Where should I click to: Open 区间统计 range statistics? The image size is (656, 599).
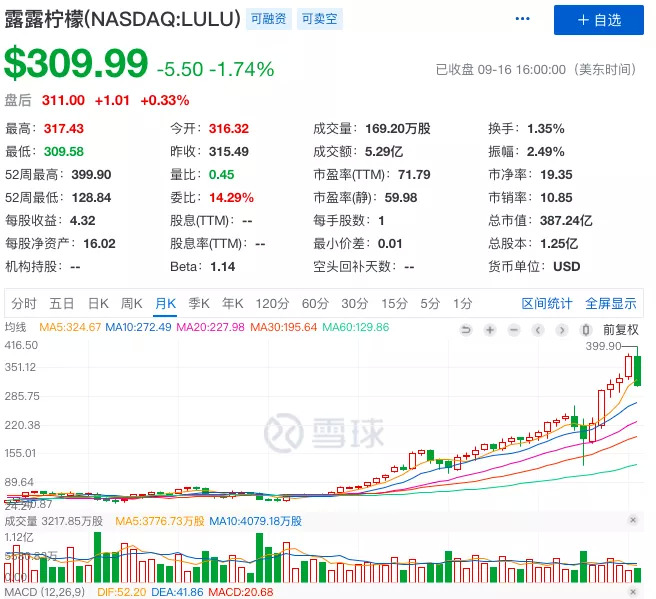(547, 303)
